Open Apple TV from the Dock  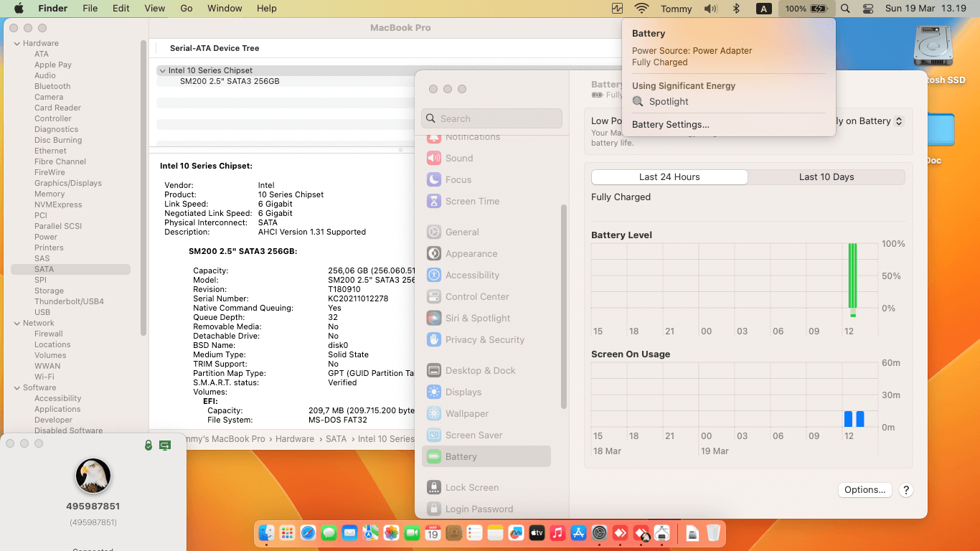pos(537,533)
